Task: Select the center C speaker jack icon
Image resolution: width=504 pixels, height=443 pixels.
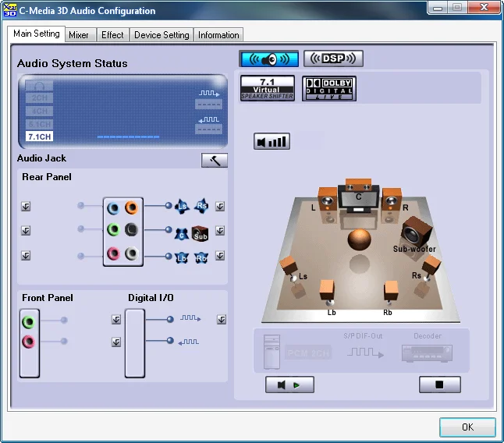Action: 182,234
